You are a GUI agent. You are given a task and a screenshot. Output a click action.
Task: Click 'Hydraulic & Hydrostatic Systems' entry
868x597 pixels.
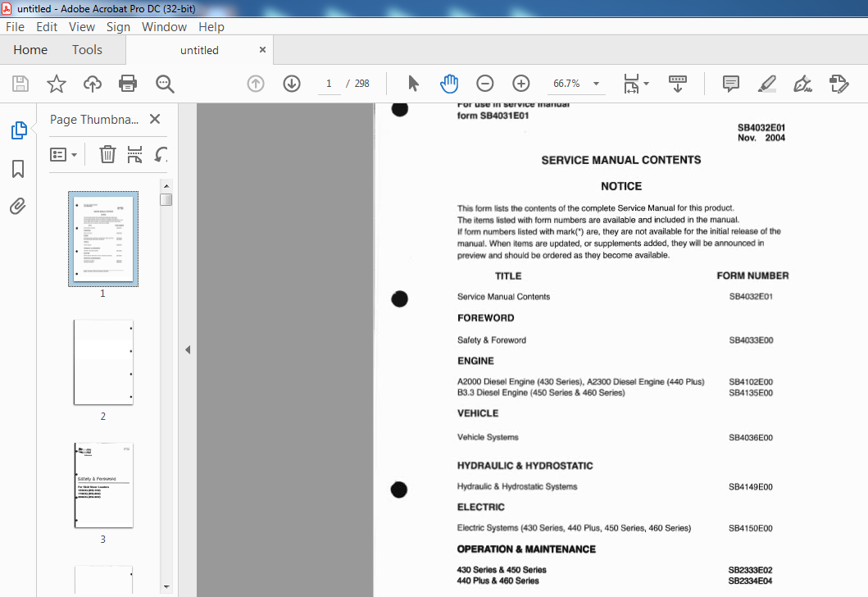517,486
